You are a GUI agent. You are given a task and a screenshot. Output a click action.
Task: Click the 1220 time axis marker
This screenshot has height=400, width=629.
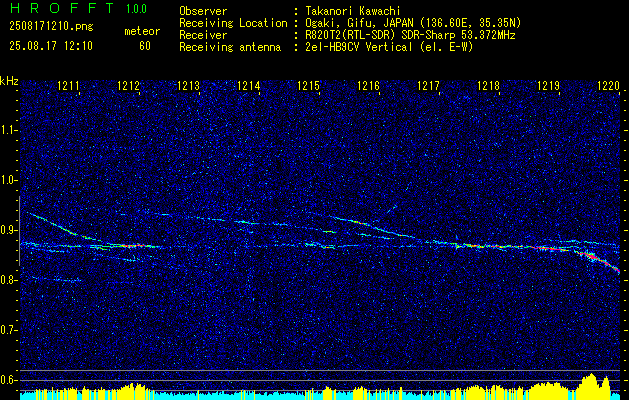click(x=609, y=85)
